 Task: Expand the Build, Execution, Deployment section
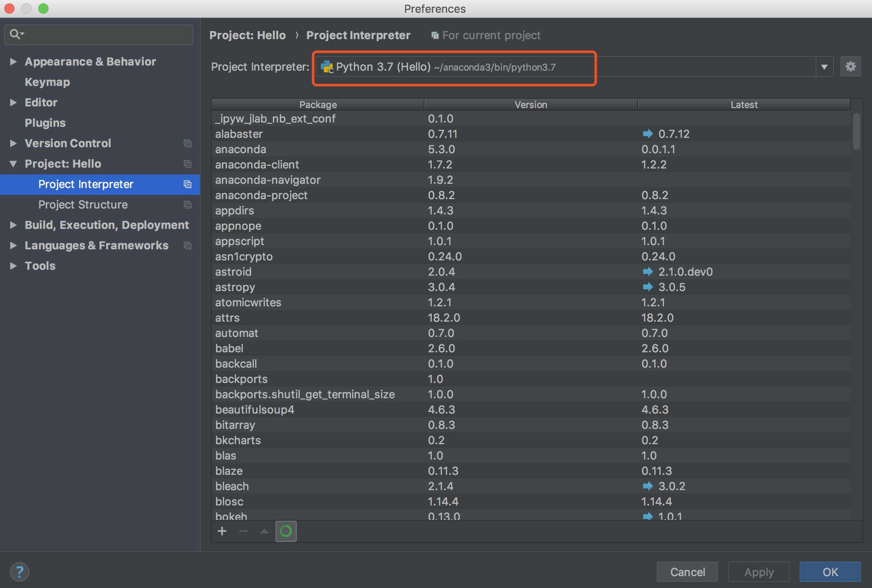13,225
